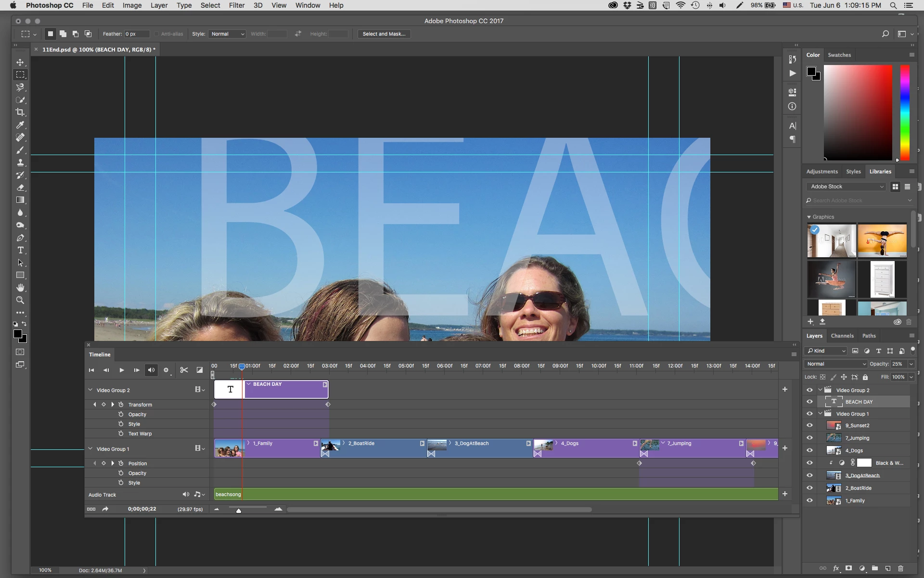Select the Horizontal Type tool
The width and height of the screenshot is (924, 578).
[x=20, y=250]
